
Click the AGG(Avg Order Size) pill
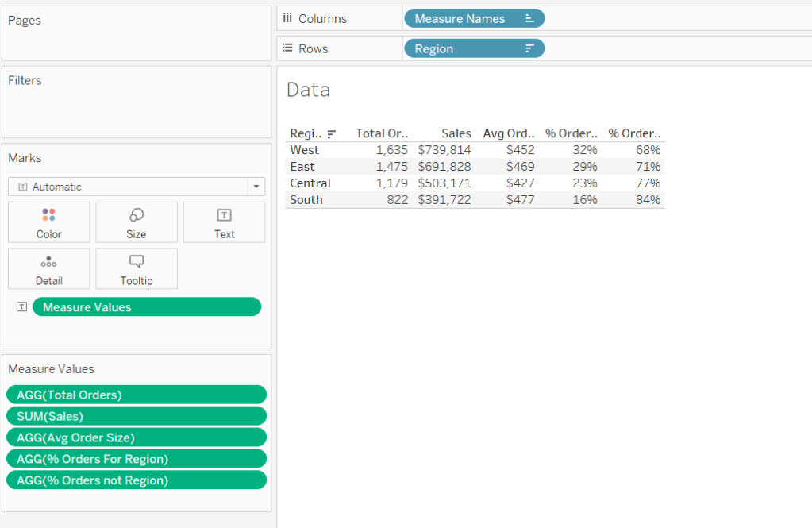point(136,437)
